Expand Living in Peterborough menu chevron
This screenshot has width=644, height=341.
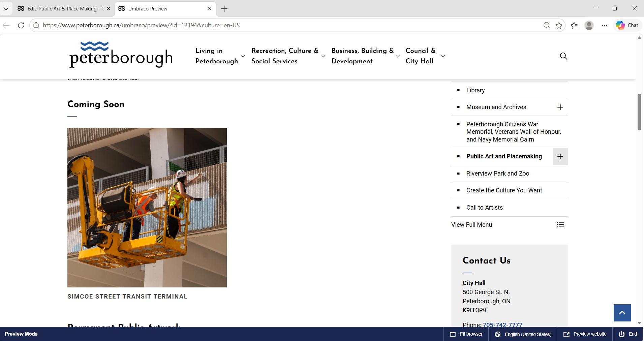(x=243, y=56)
